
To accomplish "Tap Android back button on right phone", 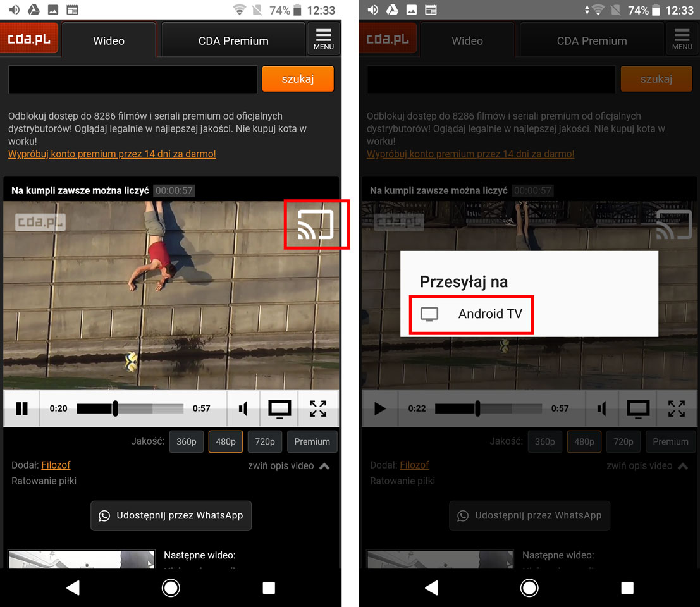I will click(432, 588).
